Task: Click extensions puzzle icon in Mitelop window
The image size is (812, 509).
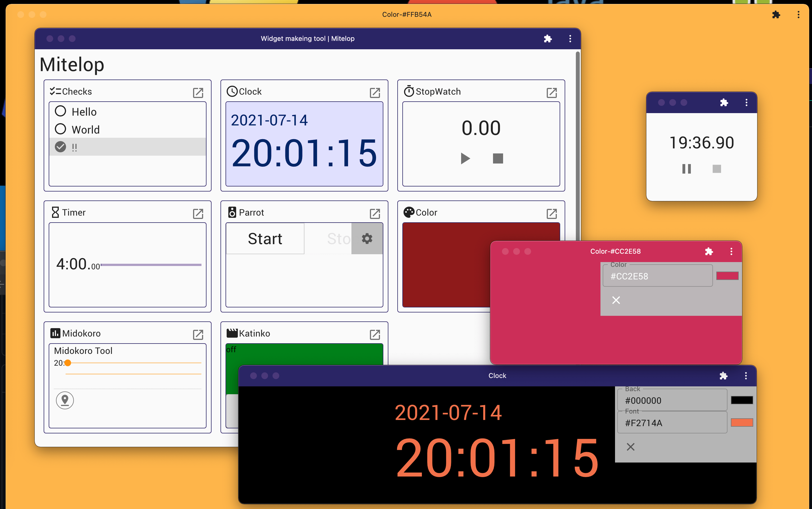Action: (548, 39)
